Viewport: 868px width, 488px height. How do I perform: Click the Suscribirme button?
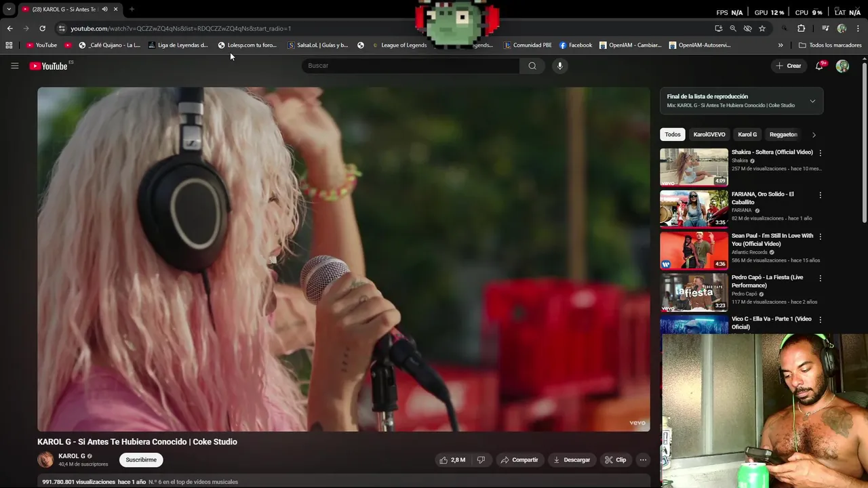tap(141, 460)
